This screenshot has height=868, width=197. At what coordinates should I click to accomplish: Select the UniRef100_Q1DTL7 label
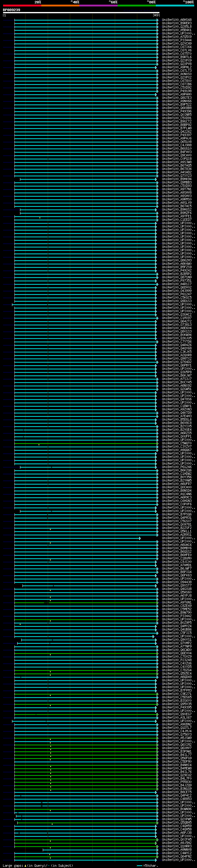(177, 728)
